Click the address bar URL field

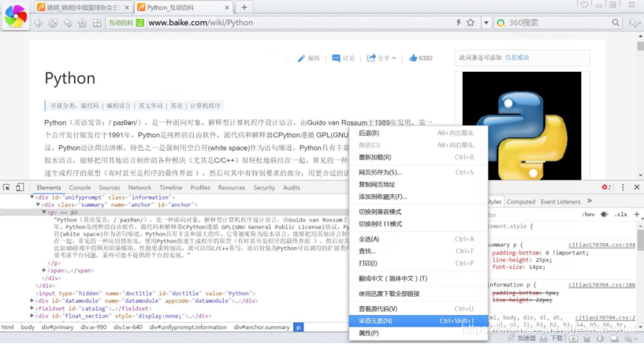click(x=300, y=23)
